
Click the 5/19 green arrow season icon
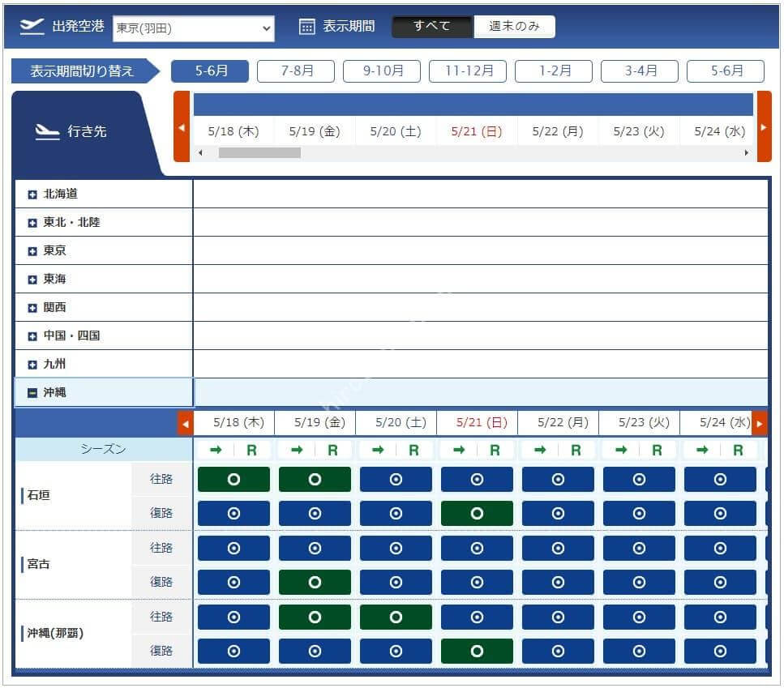click(x=297, y=450)
